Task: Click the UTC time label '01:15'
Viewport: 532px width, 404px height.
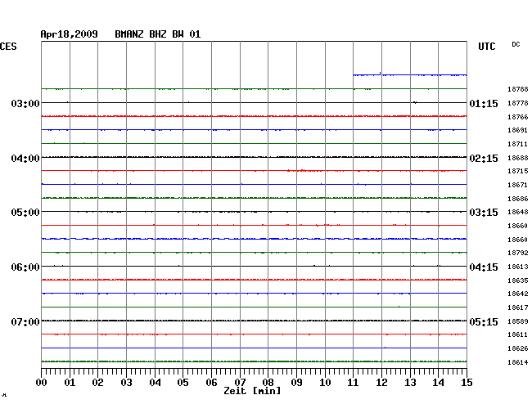Action: coord(484,103)
